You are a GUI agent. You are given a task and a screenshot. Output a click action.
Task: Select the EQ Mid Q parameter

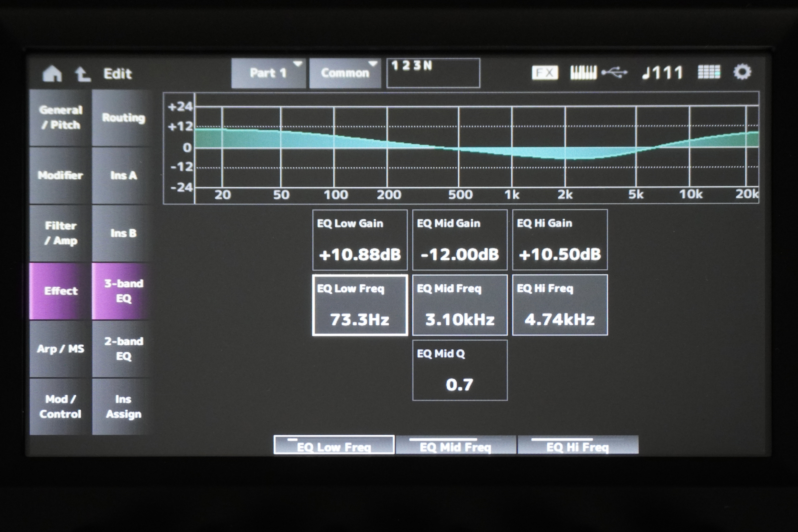460,370
